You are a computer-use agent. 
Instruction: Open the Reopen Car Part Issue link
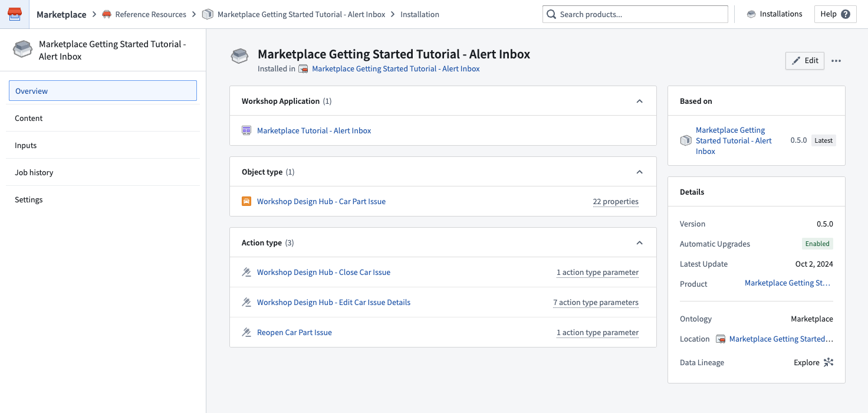294,332
